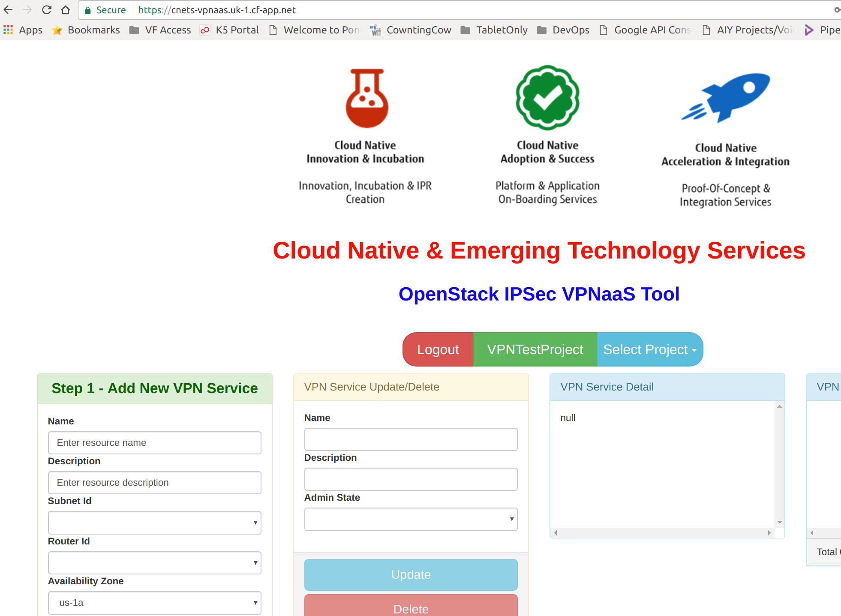The height and width of the screenshot is (616, 841).
Task: Open the starred Bookmarks entry
Action: pos(86,30)
